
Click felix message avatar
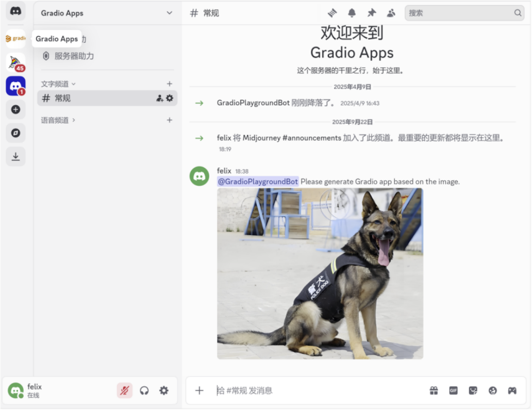[199, 176]
